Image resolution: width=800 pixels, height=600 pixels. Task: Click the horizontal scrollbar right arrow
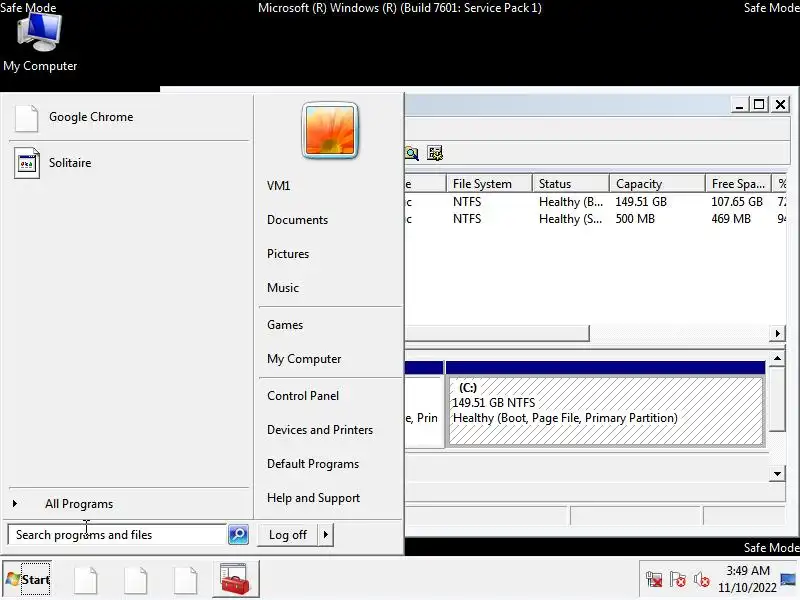point(777,334)
